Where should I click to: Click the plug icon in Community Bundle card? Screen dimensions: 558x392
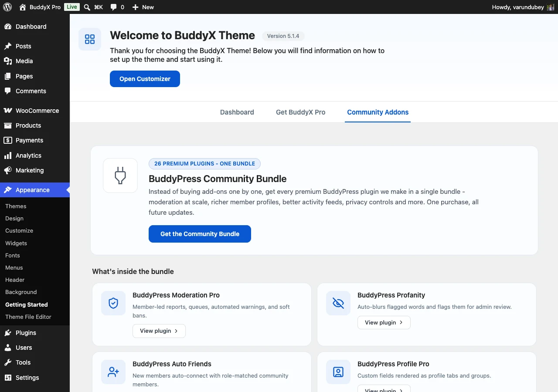[120, 176]
